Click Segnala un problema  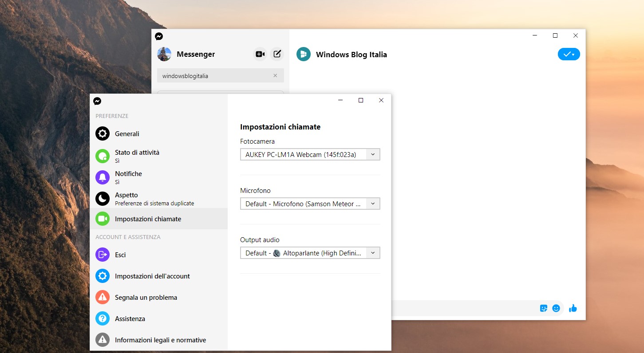(x=158, y=297)
